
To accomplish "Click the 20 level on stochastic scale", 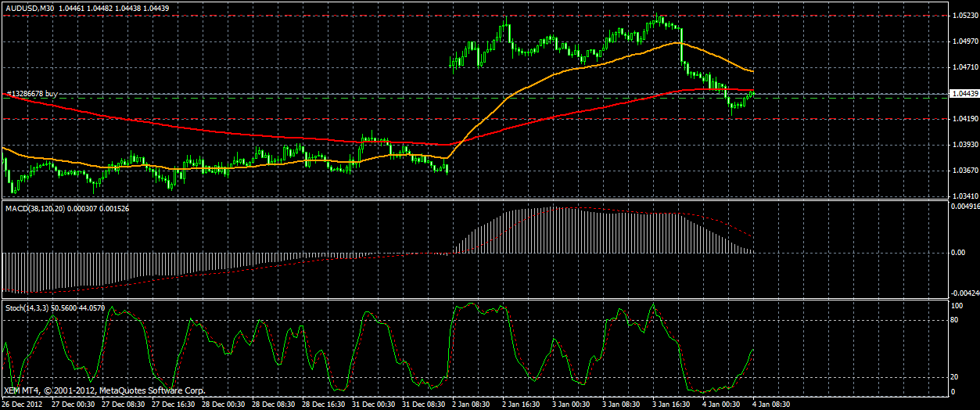I will pyautogui.click(x=955, y=377).
